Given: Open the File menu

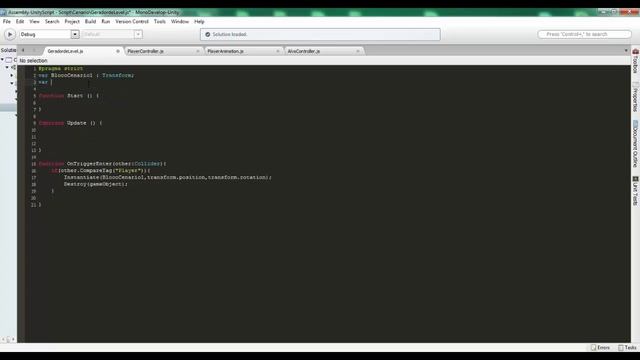Looking at the screenshot, I should pos(7,21).
